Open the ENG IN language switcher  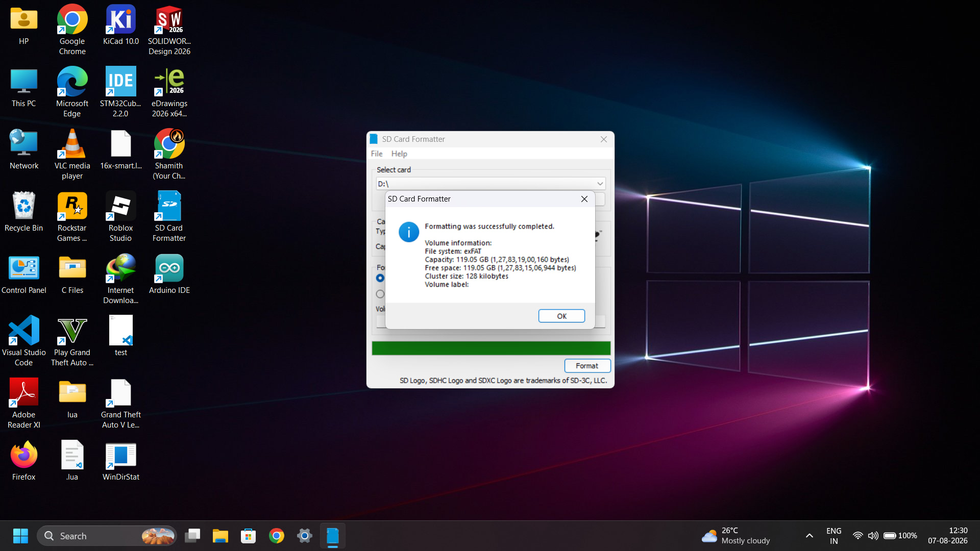tap(834, 536)
